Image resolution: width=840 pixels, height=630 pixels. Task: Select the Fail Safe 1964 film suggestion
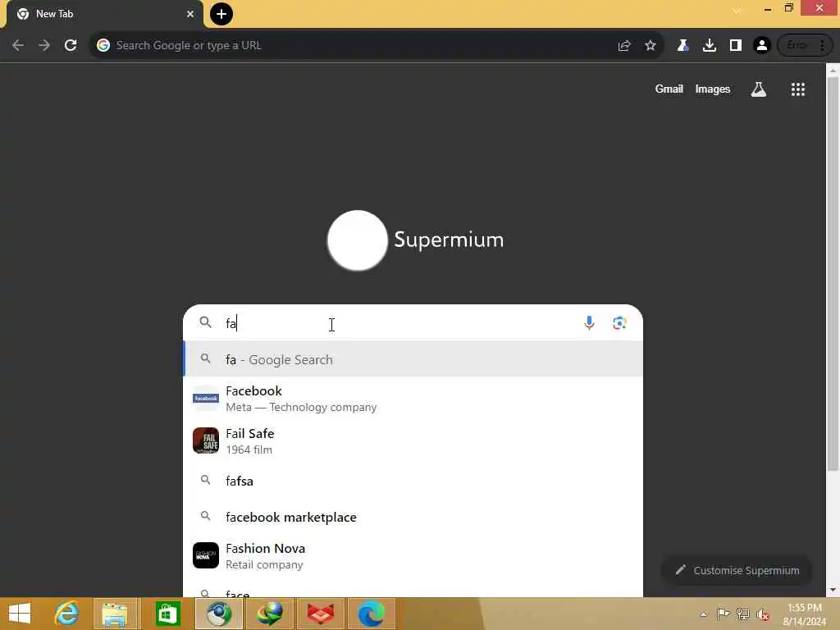point(413,441)
